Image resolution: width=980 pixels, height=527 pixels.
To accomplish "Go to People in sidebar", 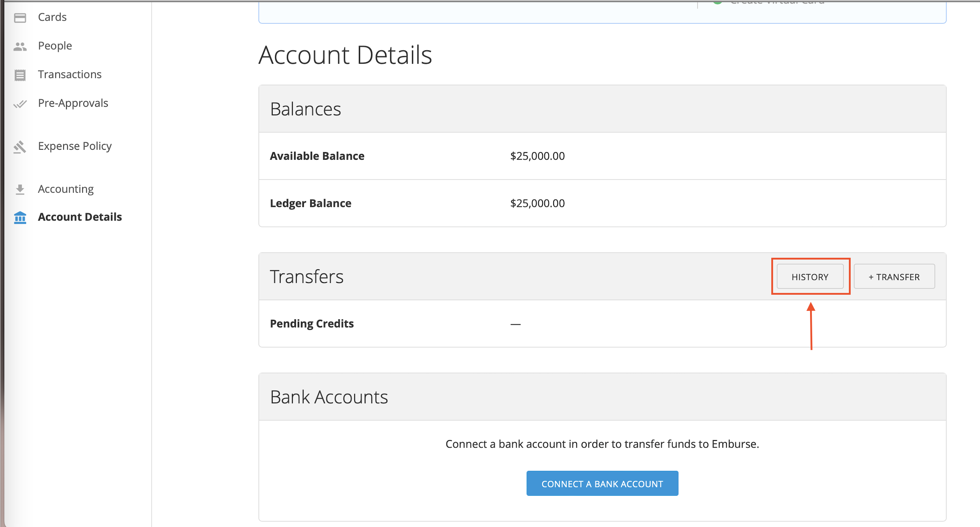I will pyautogui.click(x=55, y=46).
